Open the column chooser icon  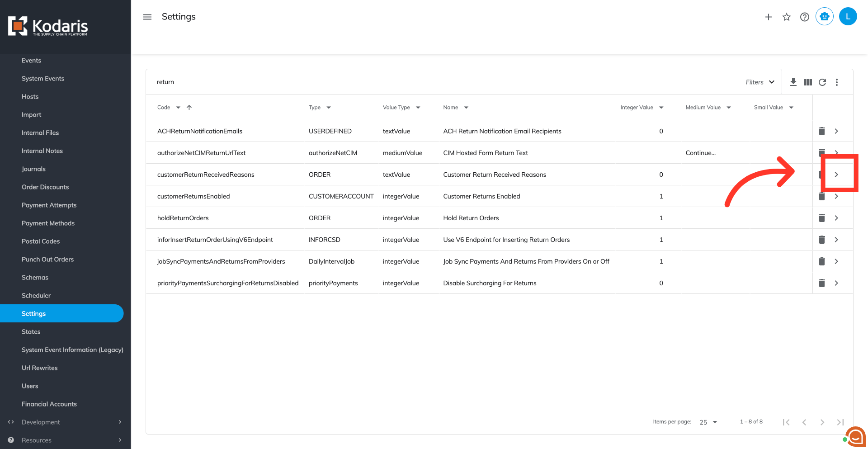(x=808, y=82)
